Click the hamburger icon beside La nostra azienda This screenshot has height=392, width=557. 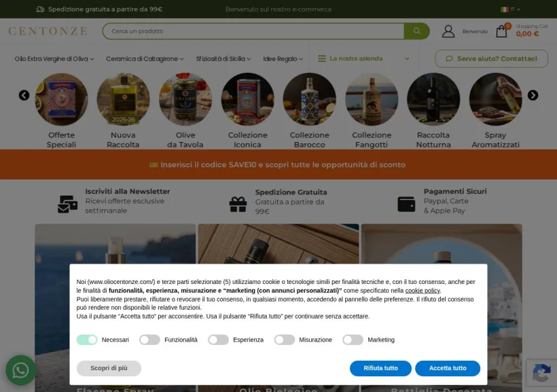click(x=322, y=58)
